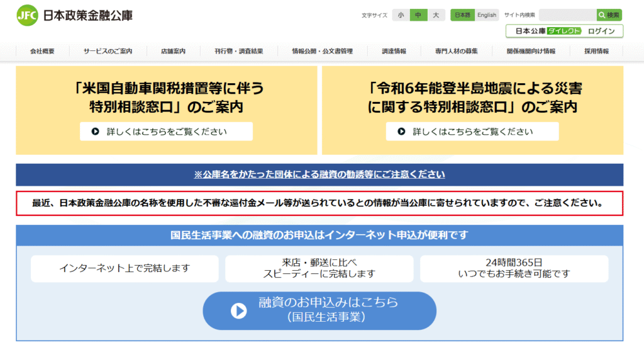Click 日本公庫ダイレクト ログイン button
This screenshot has height=345, width=644.
[564, 31]
